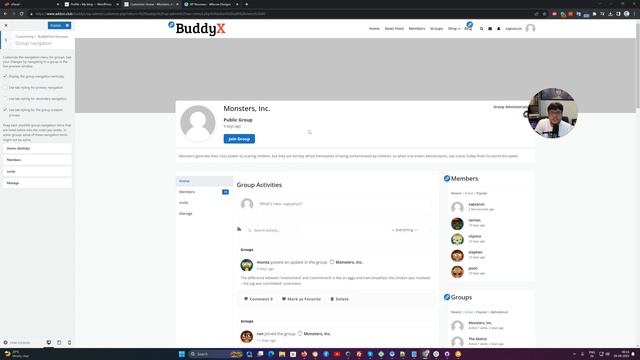Open Home in the site header menu

(374, 29)
